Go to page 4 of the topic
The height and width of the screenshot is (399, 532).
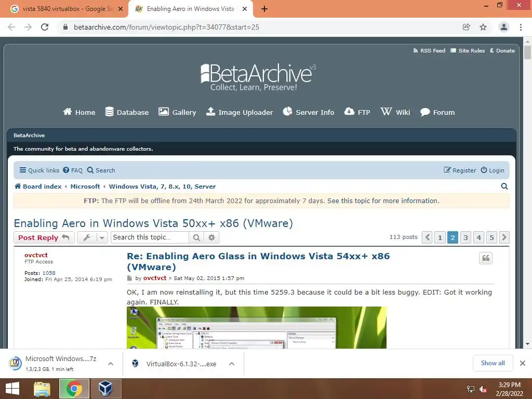coord(478,237)
